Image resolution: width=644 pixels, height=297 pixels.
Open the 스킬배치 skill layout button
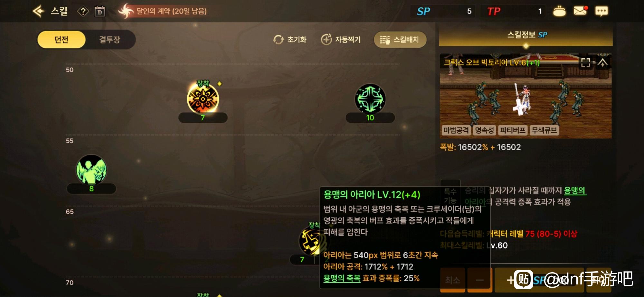click(x=400, y=40)
